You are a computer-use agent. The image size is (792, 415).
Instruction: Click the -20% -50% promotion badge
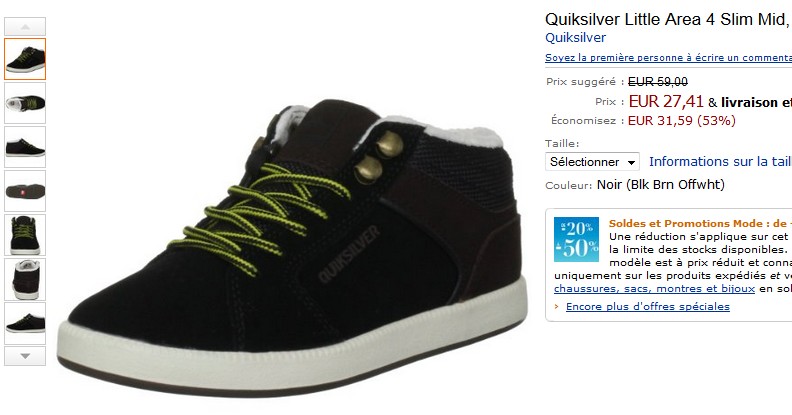(x=576, y=239)
